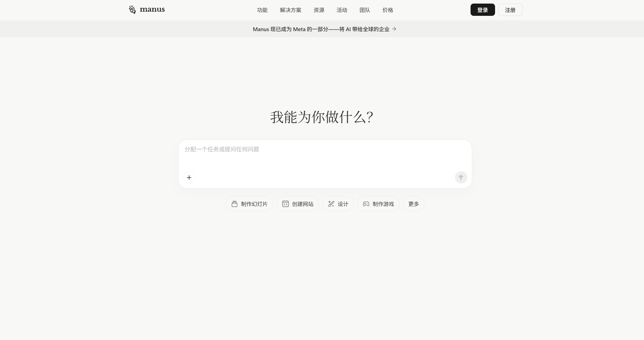644x340 pixels.
Task: Expand the 更多 options chip
Action: pos(413,204)
